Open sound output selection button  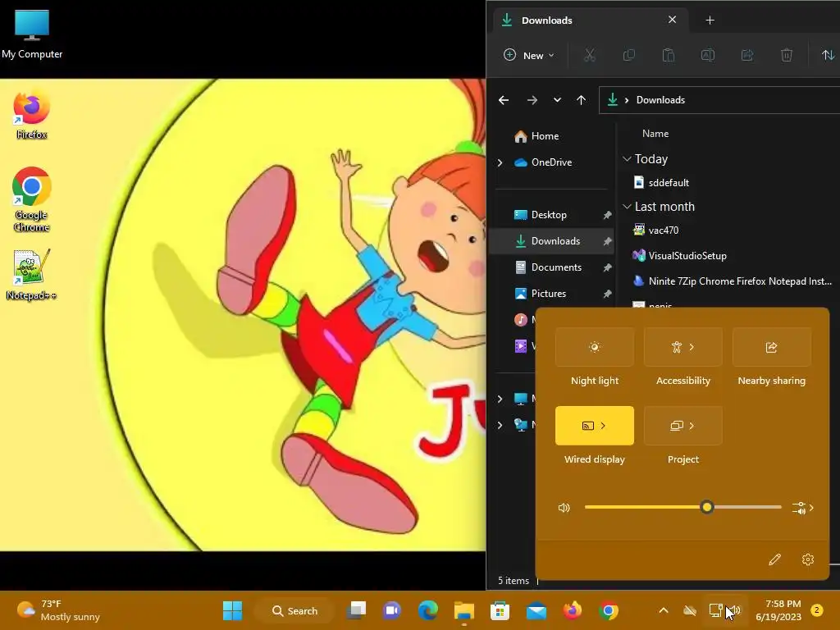(x=802, y=508)
